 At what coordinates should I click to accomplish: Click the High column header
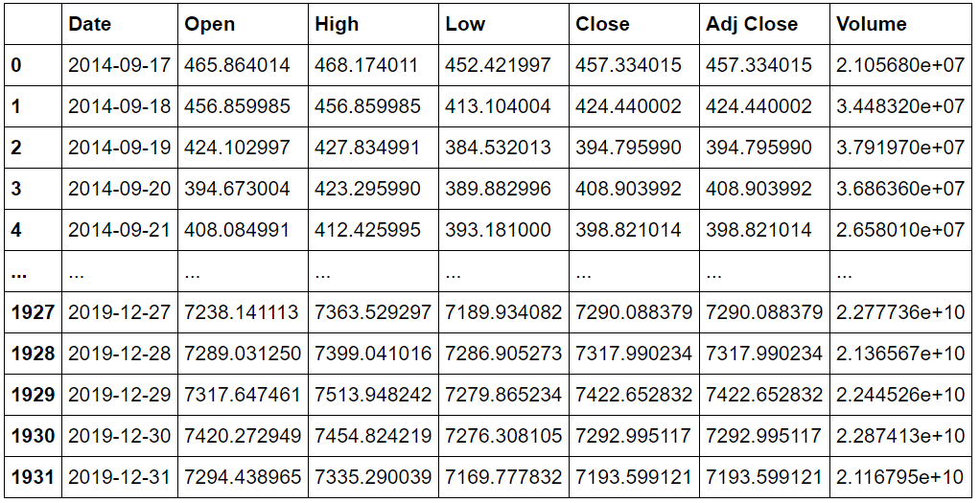(x=337, y=24)
